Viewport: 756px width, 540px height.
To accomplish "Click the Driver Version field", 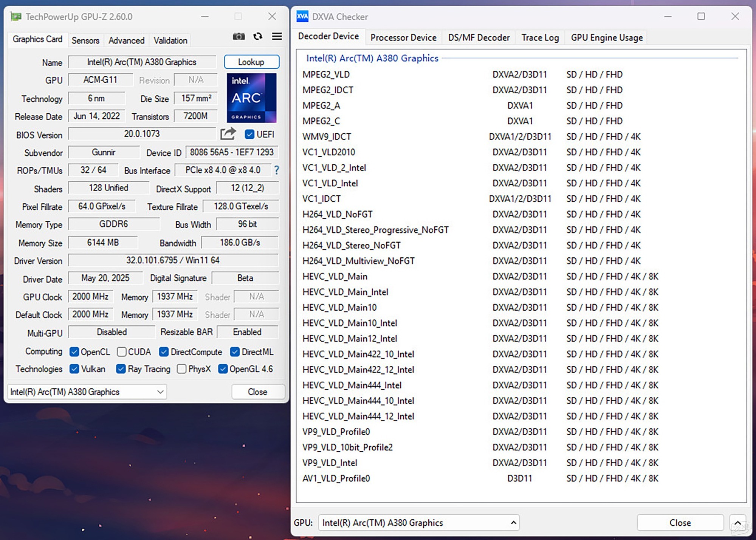I will (x=173, y=260).
